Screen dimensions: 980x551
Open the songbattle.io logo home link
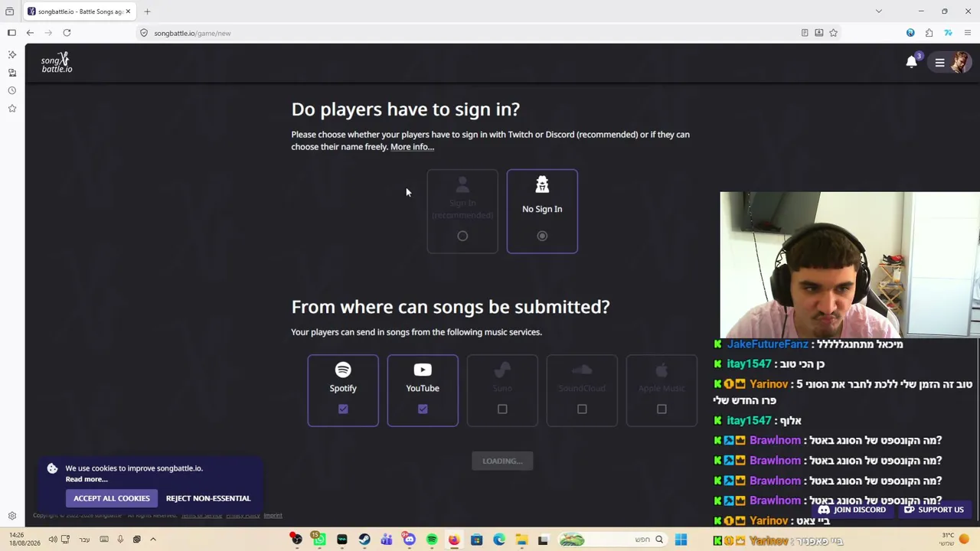pos(57,63)
